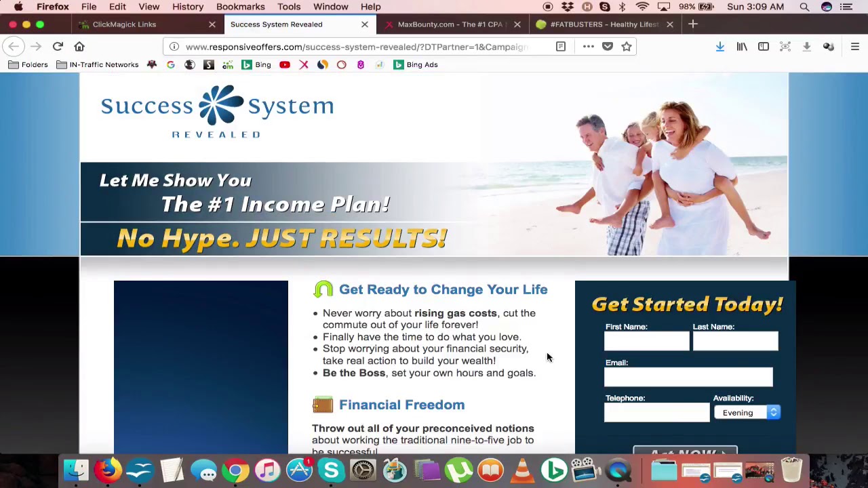Show sidebars using the toolbar icon
868x488 pixels.
764,47
